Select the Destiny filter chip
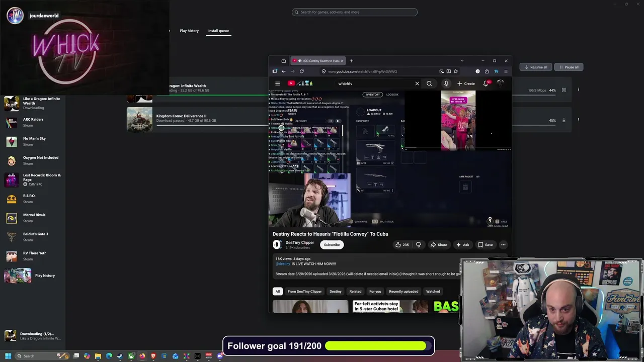The height and width of the screenshot is (362, 644). pyautogui.click(x=336, y=292)
